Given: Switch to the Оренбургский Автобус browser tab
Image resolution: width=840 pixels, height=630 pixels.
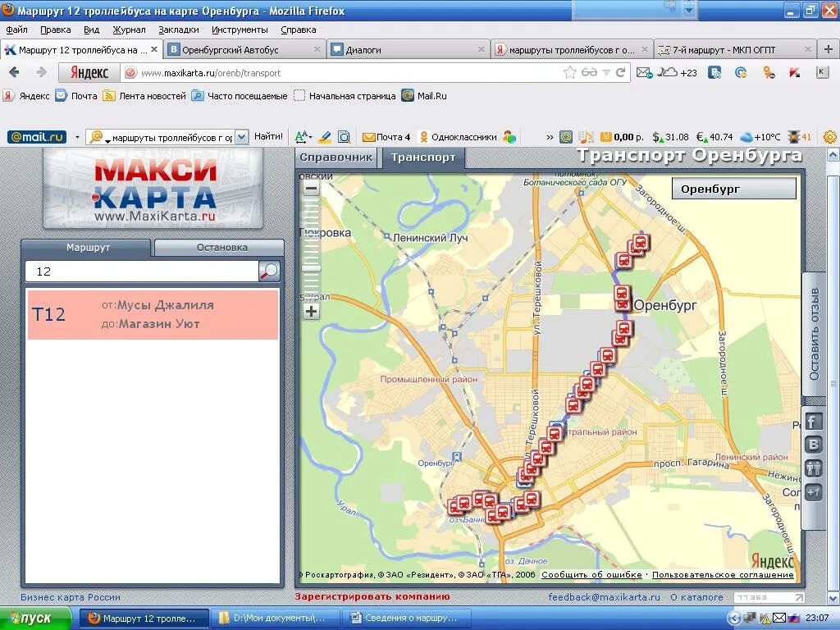Looking at the screenshot, I should point(244,49).
